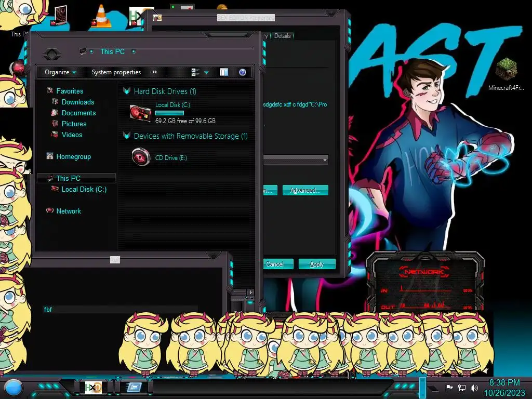The image size is (532, 399).
Task: Click the Favorites star icon
Action: pyautogui.click(x=50, y=90)
